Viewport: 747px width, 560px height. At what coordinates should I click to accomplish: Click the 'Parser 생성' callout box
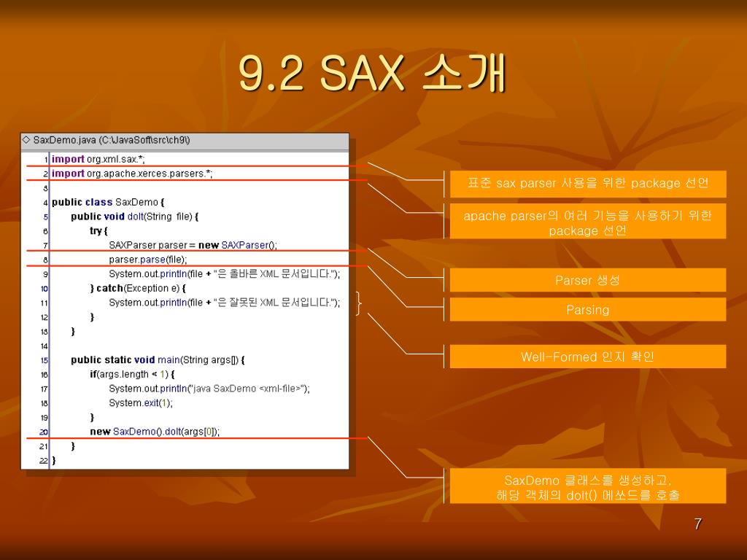tap(588, 280)
